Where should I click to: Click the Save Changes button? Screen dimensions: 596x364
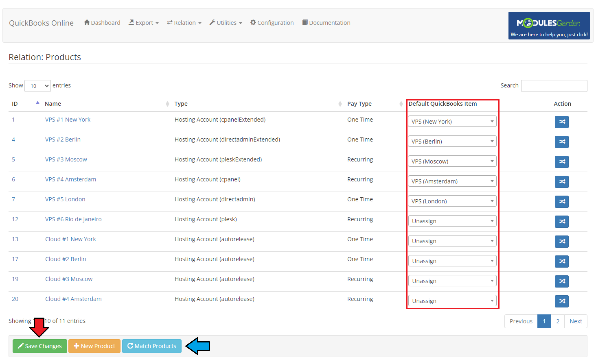coord(40,346)
